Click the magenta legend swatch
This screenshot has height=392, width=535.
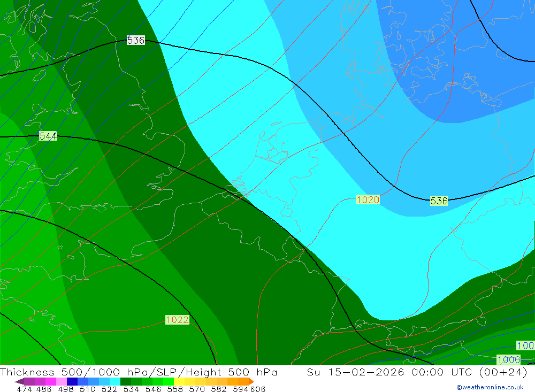coord(50,381)
